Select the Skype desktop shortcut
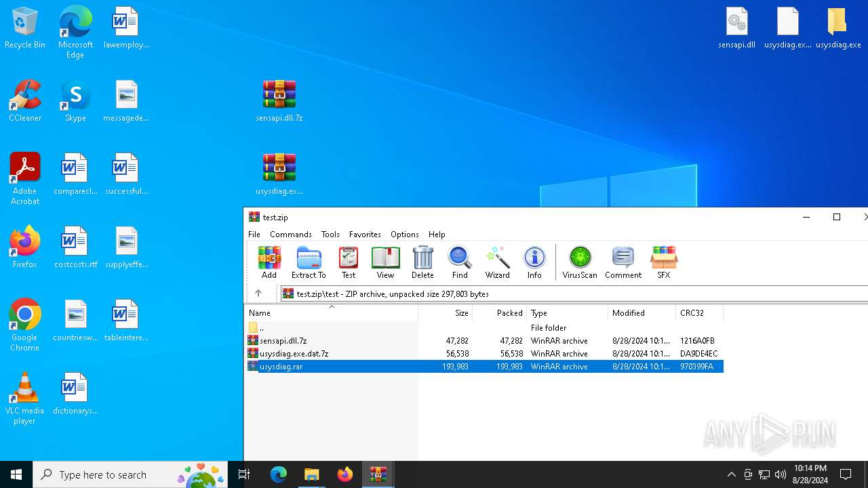 click(75, 101)
